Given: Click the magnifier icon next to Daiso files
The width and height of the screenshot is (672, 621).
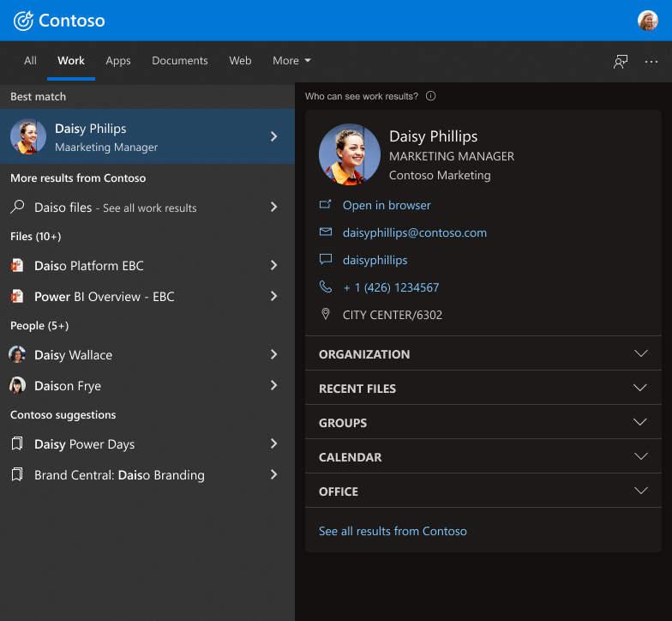Looking at the screenshot, I should 17,207.
